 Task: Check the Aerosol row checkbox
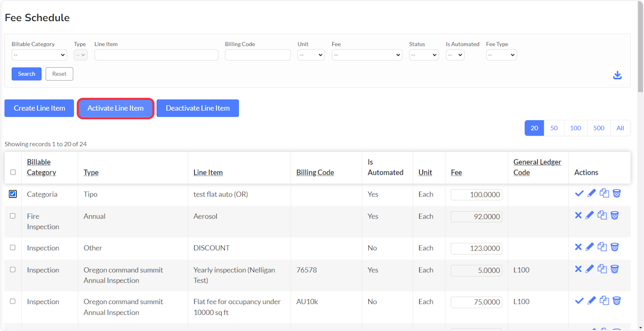coord(13,216)
